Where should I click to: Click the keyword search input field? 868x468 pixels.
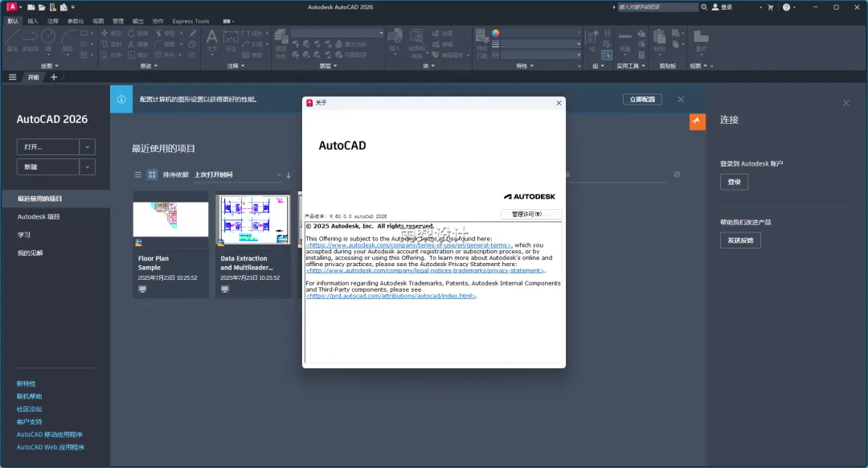click(x=657, y=7)
